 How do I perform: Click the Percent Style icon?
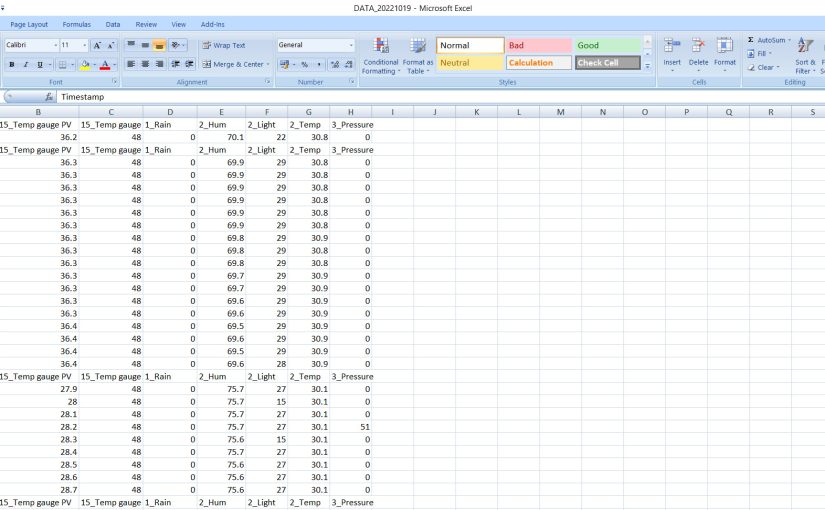304,64
